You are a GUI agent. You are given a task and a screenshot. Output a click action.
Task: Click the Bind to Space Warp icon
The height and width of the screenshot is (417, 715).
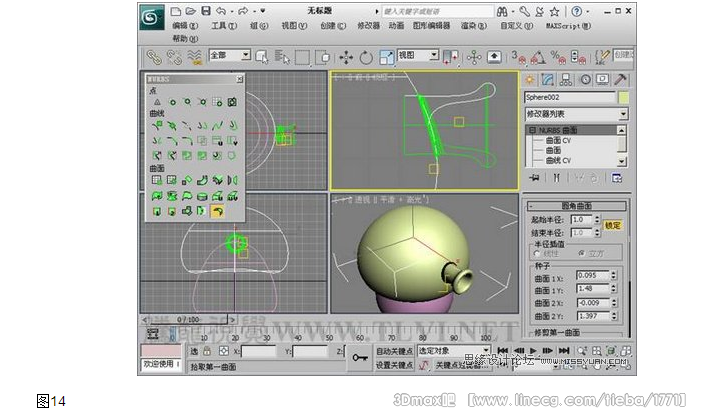[195, 57]
